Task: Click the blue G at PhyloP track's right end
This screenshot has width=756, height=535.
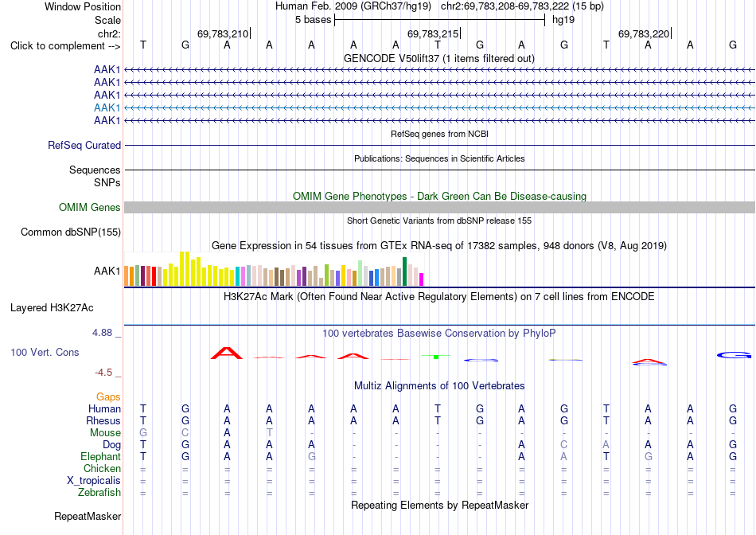Action: coord(735,355)
